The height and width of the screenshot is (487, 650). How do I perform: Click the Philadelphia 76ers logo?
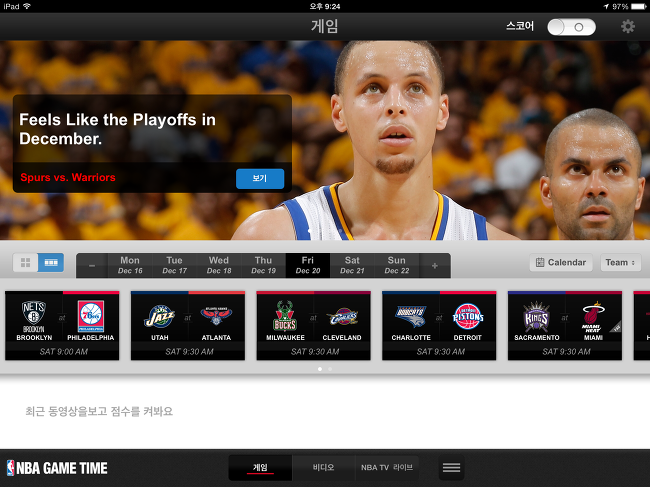[91, 317]
